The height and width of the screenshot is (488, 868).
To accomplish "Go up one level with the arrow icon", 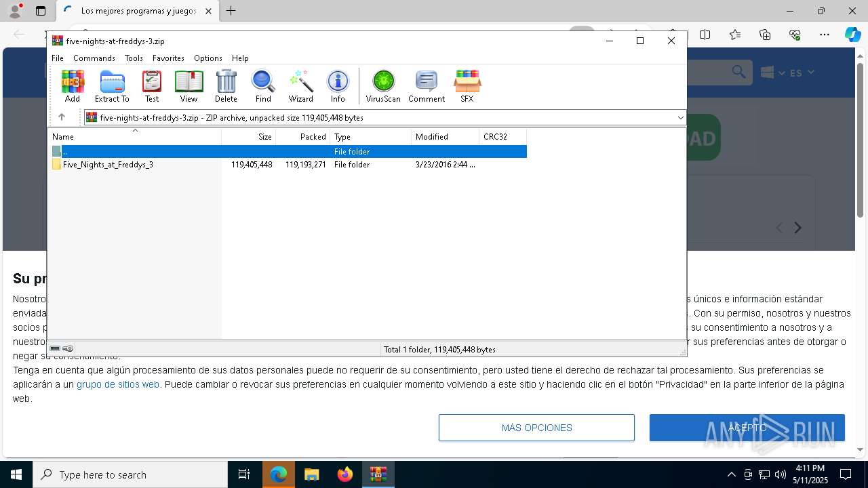I will click(62, 117).
